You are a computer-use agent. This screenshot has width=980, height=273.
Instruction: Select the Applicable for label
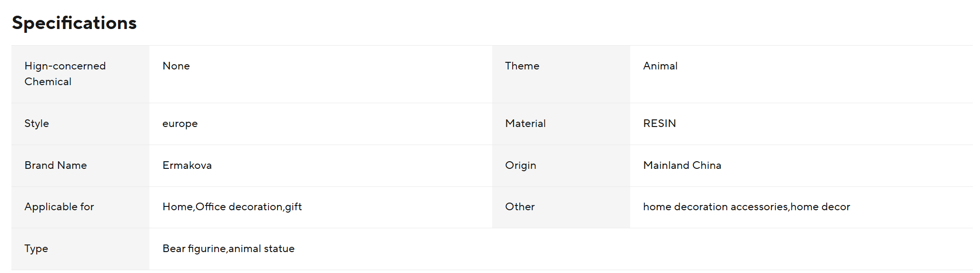[x=59, y=207]
